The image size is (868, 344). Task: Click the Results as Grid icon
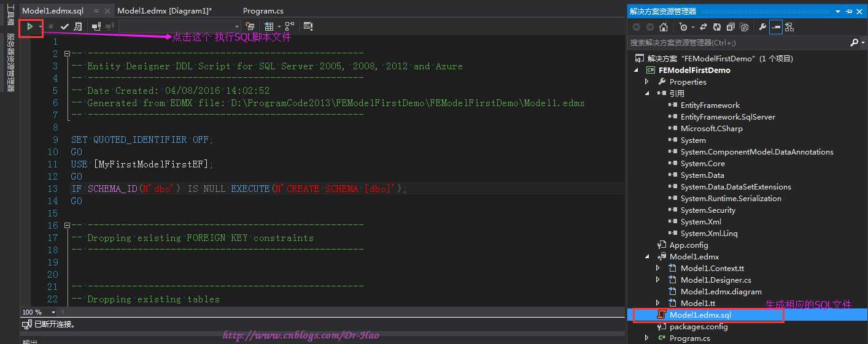(x=269, y=26)
